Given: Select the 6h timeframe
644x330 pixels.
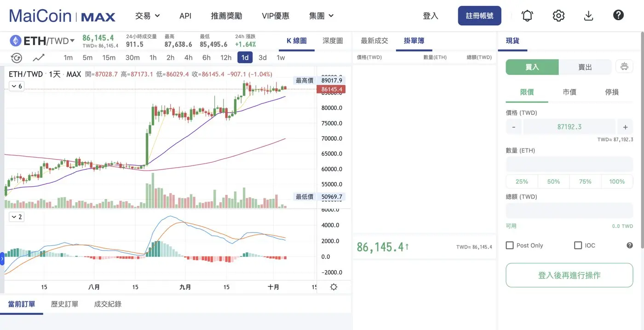Looking at the screenshot, I should (x=206, y=57).
